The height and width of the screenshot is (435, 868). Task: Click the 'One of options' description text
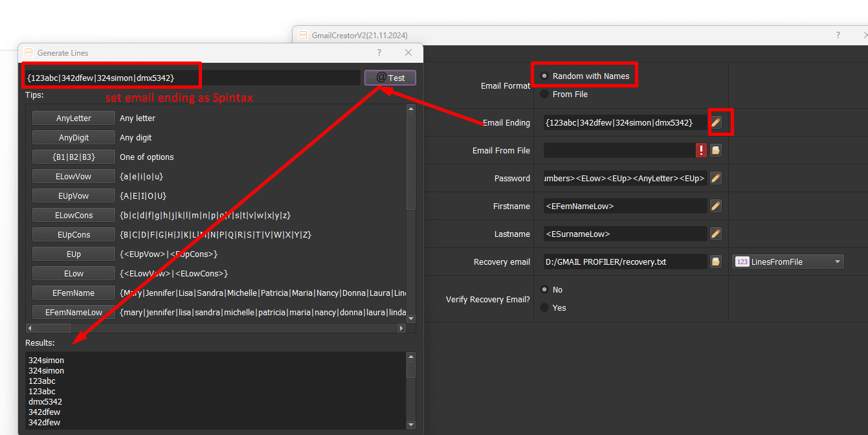click(x=147, y=157)
